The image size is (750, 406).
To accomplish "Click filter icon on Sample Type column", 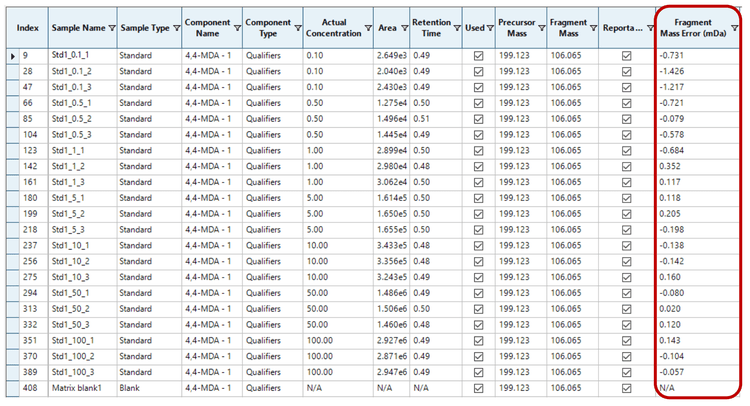I will [176, 28].
